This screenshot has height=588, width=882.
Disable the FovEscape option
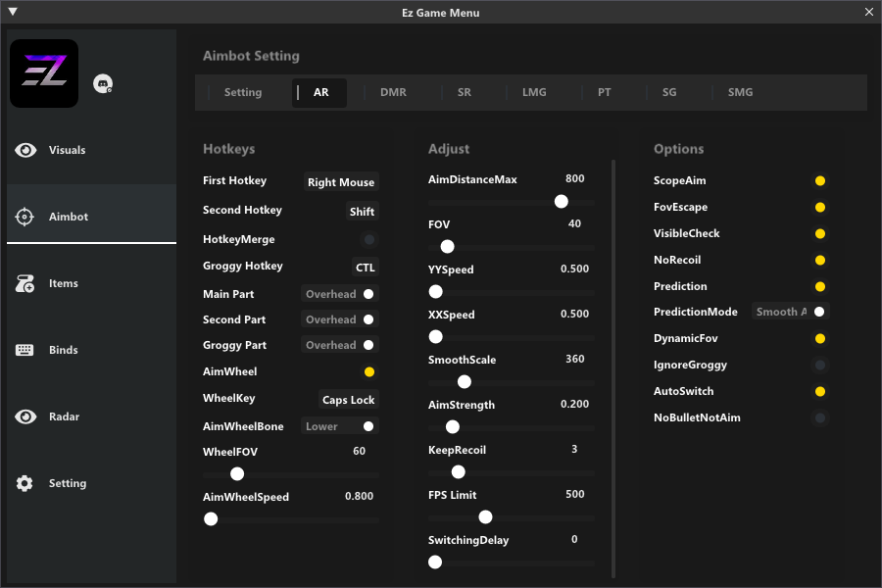[820, 207]
